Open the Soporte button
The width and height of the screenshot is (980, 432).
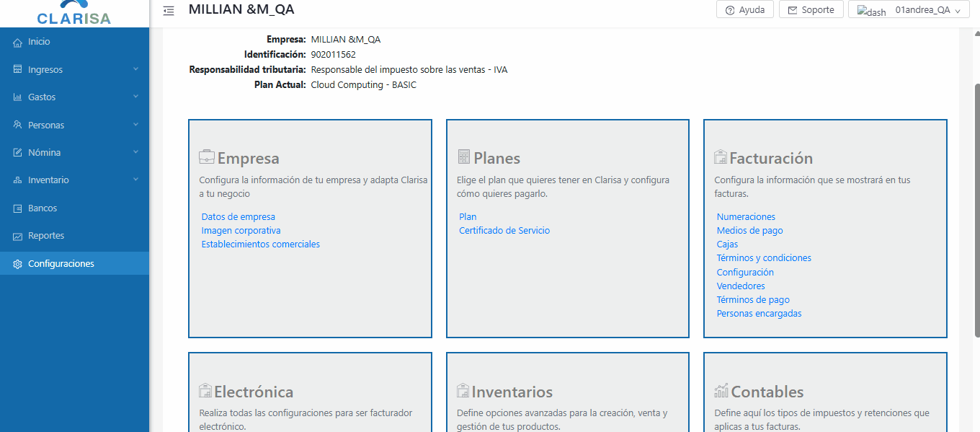click(811, 10)
